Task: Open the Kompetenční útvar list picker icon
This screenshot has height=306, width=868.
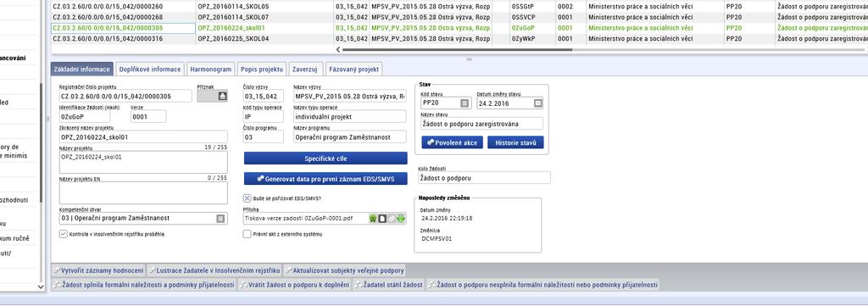Action: (220, 219)
